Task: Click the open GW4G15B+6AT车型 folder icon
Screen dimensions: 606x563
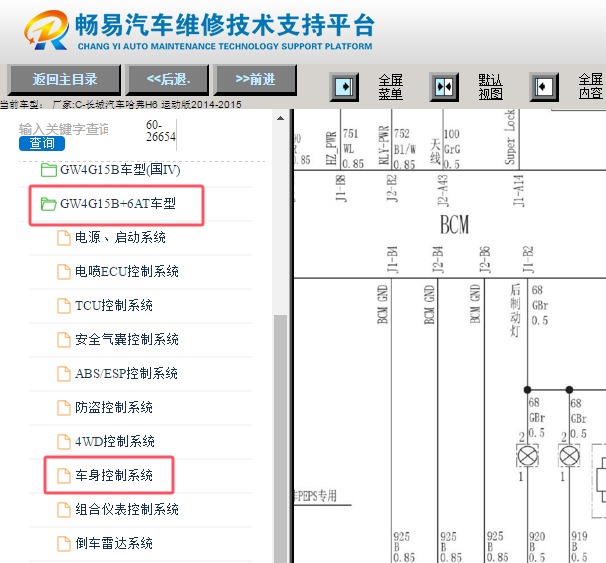Action: (49, 204)
